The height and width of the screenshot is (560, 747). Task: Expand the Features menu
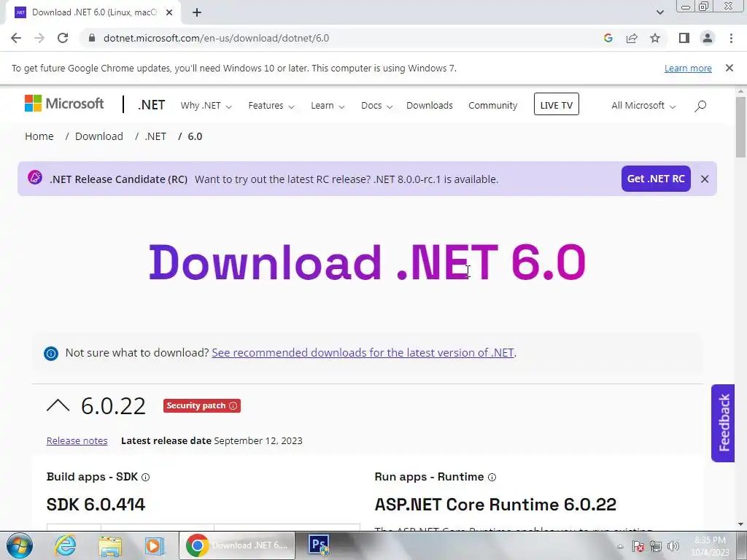271,105
